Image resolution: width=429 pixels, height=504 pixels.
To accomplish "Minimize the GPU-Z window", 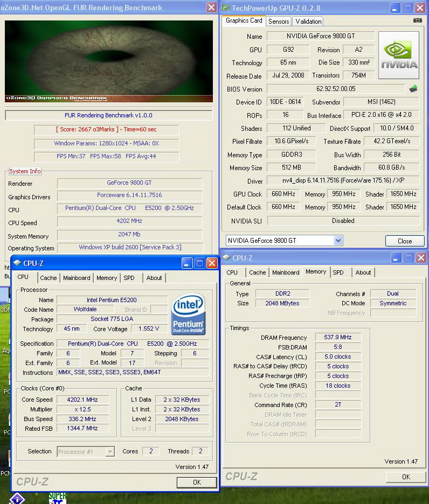I will click(x=395, y=8).
